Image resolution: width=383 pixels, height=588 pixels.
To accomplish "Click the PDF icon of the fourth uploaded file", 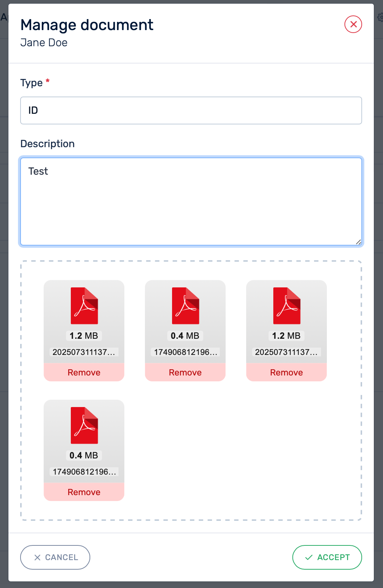I will coord(84,425).
